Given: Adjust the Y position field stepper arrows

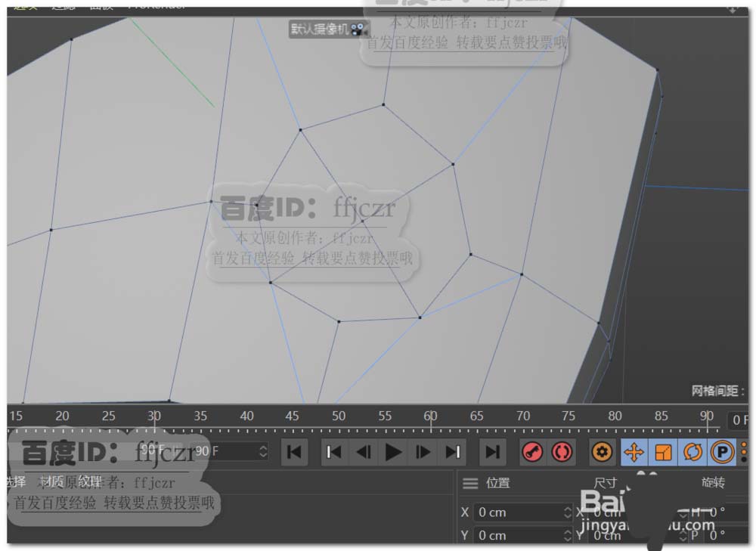Looking at the screenshot, I should [x=568, y=535].
